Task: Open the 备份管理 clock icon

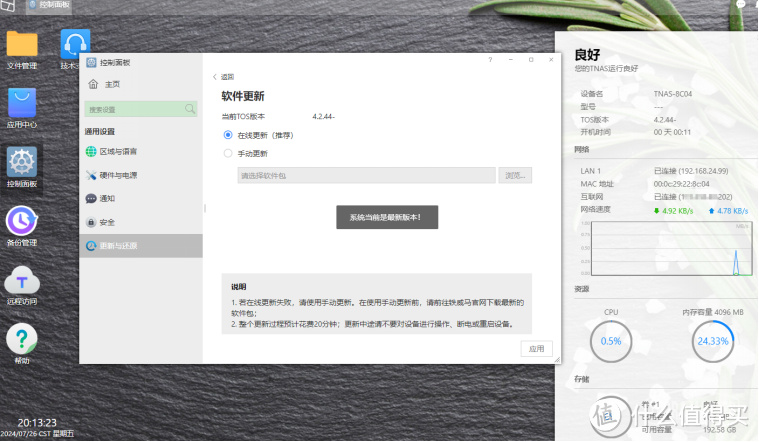Action: coord(22,221)
